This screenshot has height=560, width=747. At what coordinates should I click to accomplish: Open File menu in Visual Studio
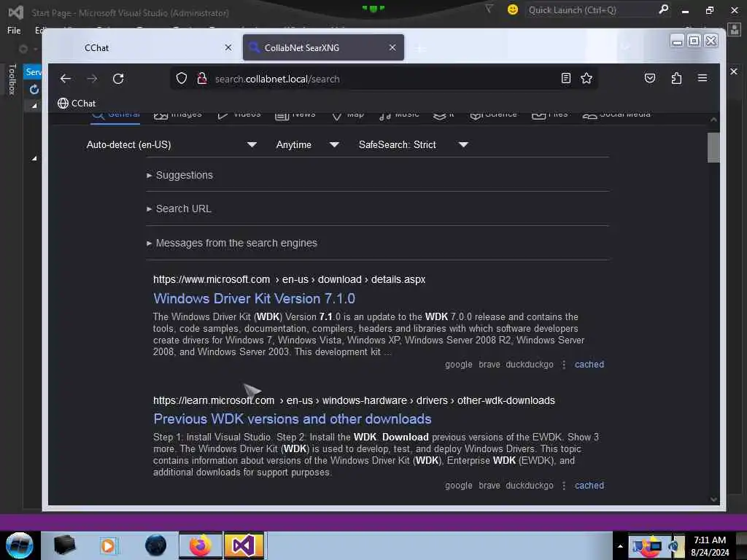[x=14, y=31]
